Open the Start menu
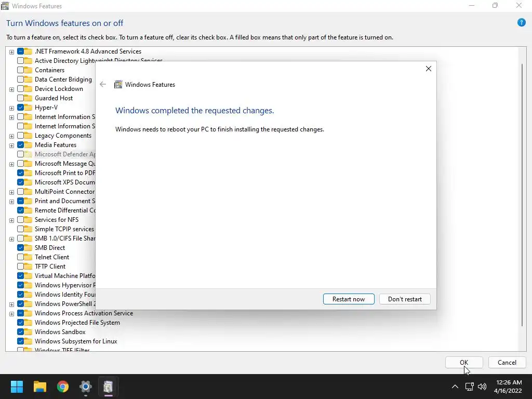Image resolution: width=532 pixels, height=399 pixels. coord(17,387)
